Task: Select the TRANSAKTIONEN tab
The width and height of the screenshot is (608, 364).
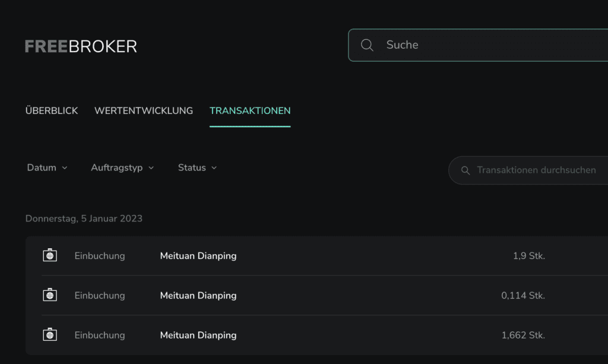Action: [x=250, y=110]
